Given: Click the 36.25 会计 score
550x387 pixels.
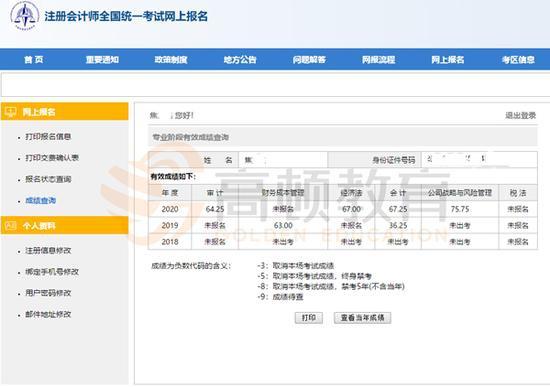Looking at the screenshot, I should point(398,226).
